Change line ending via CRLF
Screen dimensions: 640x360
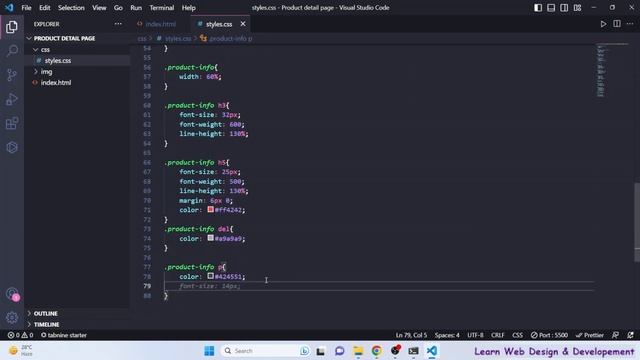[498, 335]
